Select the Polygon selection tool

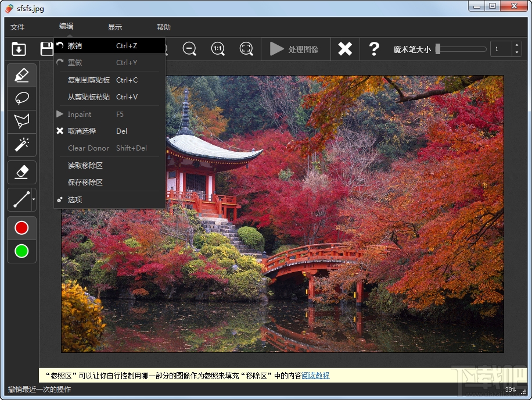(x=21, y=122)
